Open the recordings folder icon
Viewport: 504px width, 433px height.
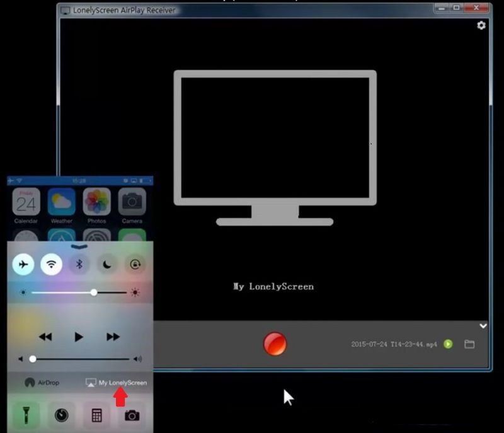point(469,344)
